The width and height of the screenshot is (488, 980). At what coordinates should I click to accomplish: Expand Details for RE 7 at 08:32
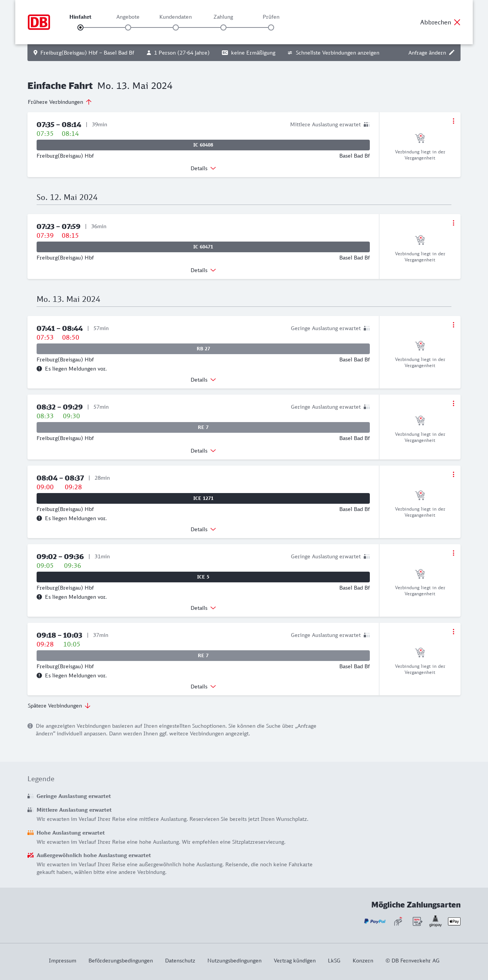tap(203, 451)
